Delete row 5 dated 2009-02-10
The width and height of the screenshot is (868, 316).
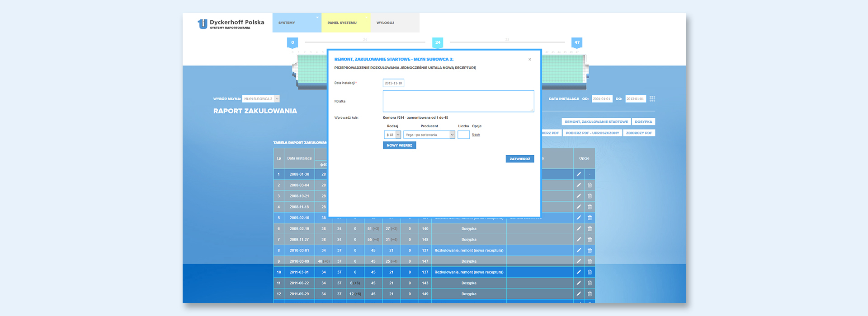coord(590,218)
